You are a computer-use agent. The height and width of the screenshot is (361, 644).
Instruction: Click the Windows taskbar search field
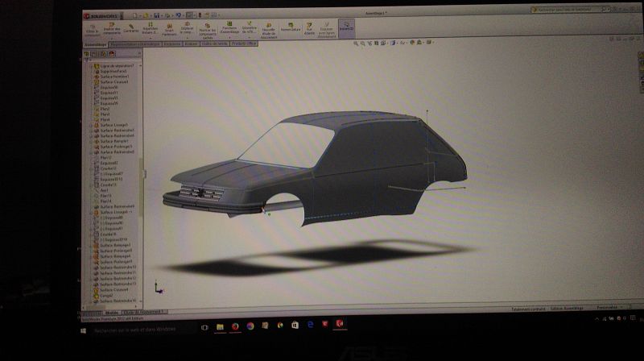pyautogui.click(x=137, y=328)
